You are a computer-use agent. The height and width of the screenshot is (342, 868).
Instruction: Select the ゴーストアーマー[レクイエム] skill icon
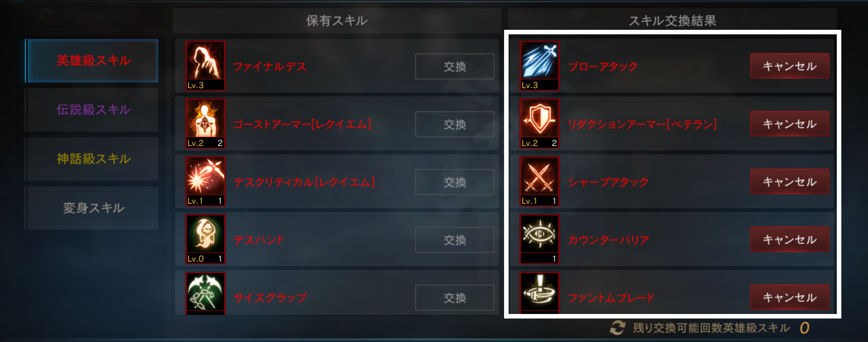click(205, 123)
